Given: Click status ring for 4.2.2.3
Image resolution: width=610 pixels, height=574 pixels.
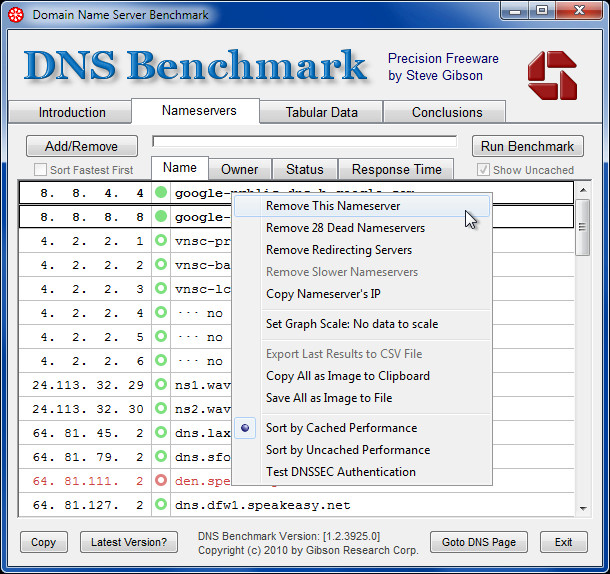Looking at the screenshot, I should 161,288.
